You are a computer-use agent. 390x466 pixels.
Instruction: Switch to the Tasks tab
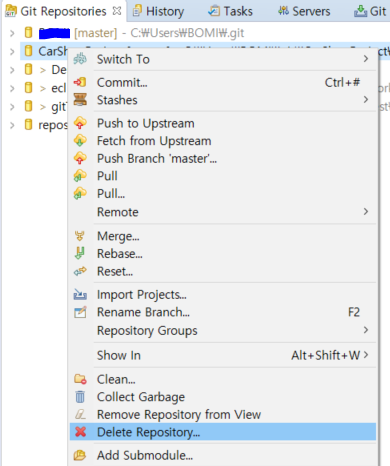click(x=230, y=11)
